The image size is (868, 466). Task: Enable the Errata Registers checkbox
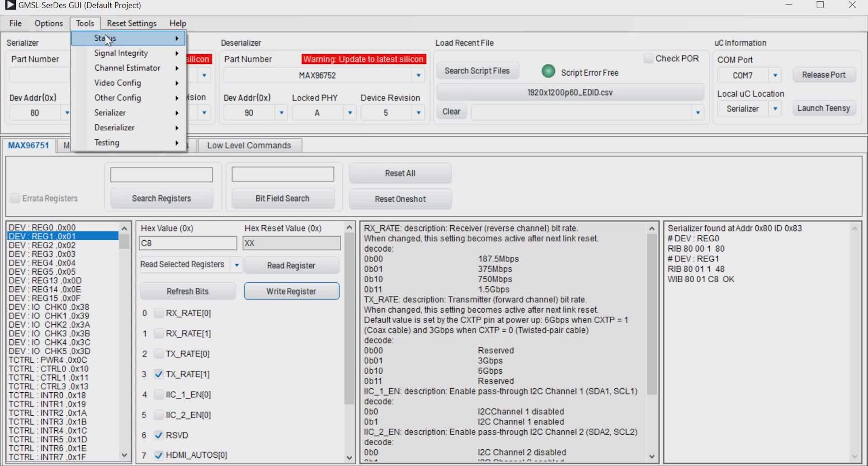tap(15, 198)
